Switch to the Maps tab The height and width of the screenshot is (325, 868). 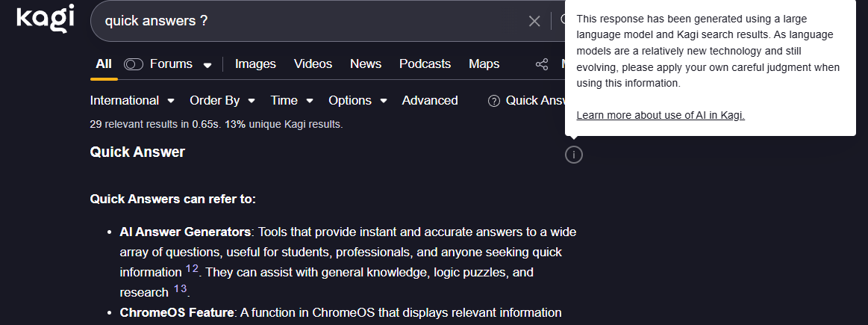point(484,64)
